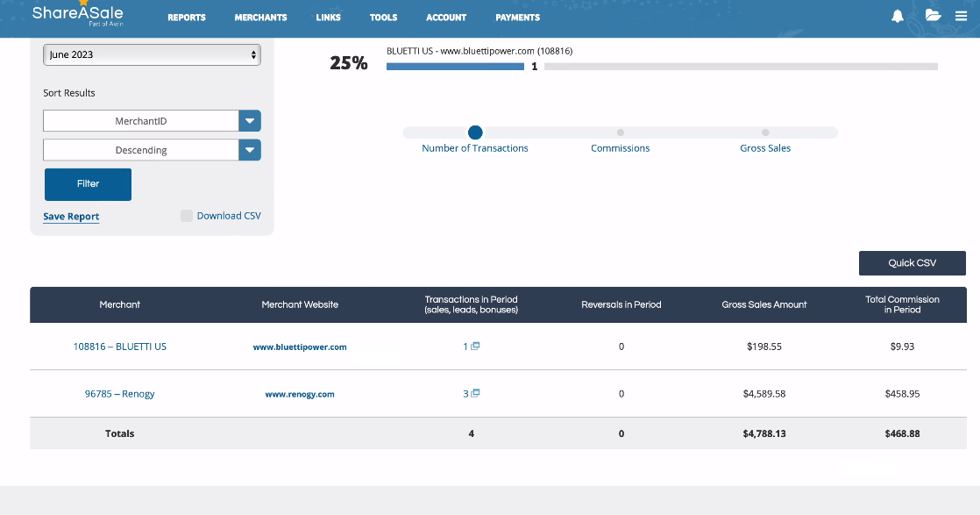Open Renogy transactions popup icon
The height and width of the screenshot is (515, 980).
click(x=476, y=393)
